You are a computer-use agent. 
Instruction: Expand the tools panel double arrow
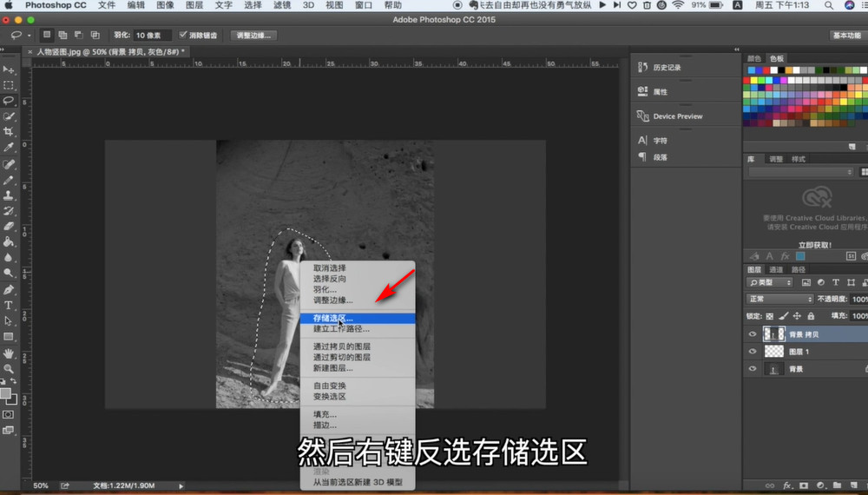[x=3, y=49]
